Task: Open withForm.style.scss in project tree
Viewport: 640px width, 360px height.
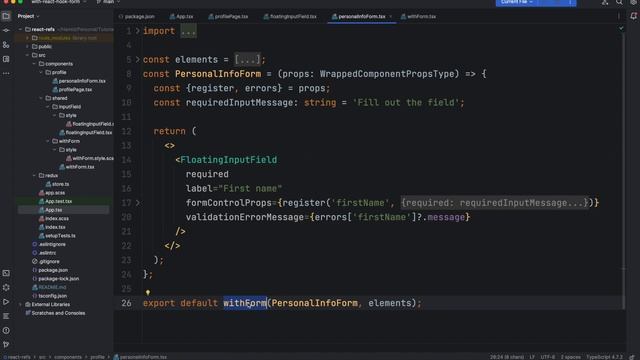Action: click(x=90, y=158)
